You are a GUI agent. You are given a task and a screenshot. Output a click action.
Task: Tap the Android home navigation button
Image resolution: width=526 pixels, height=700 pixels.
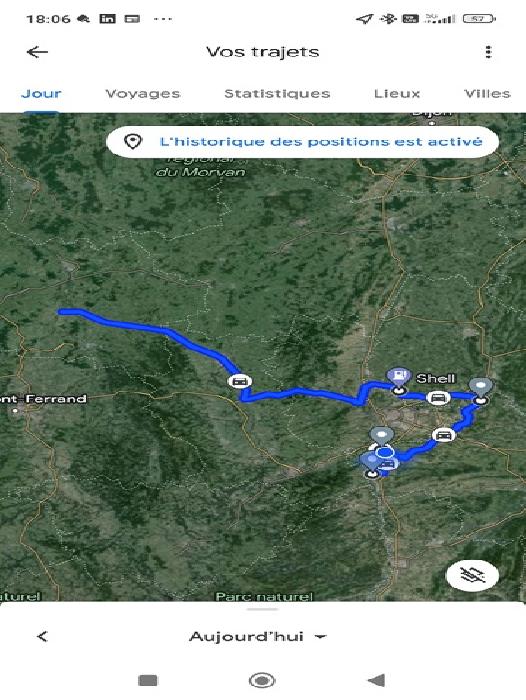(262, 681)
